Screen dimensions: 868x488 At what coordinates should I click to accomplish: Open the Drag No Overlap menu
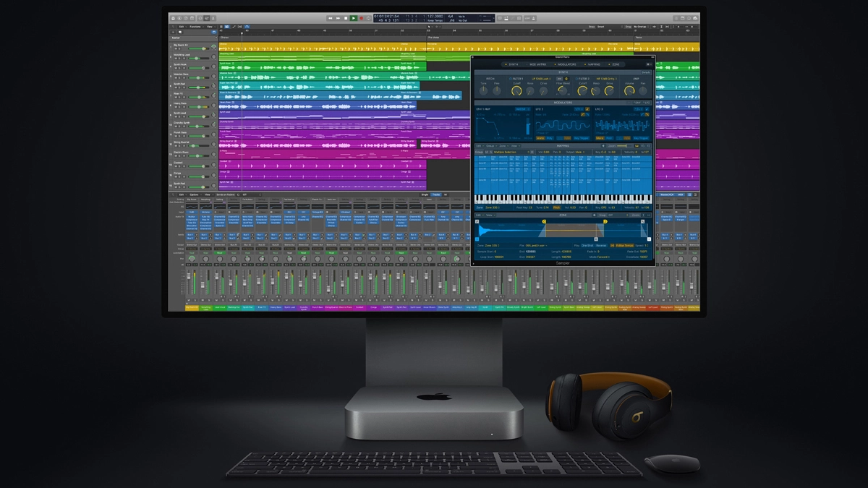[x=640, y=27]
